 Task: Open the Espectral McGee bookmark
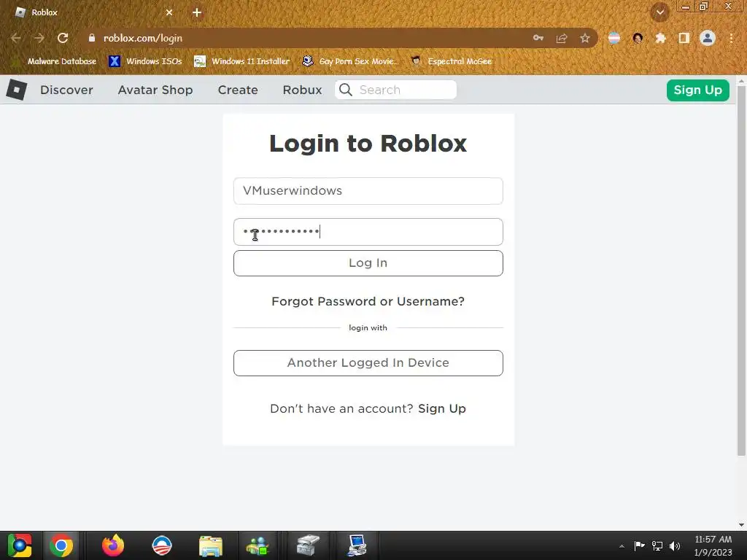point(451,61)
